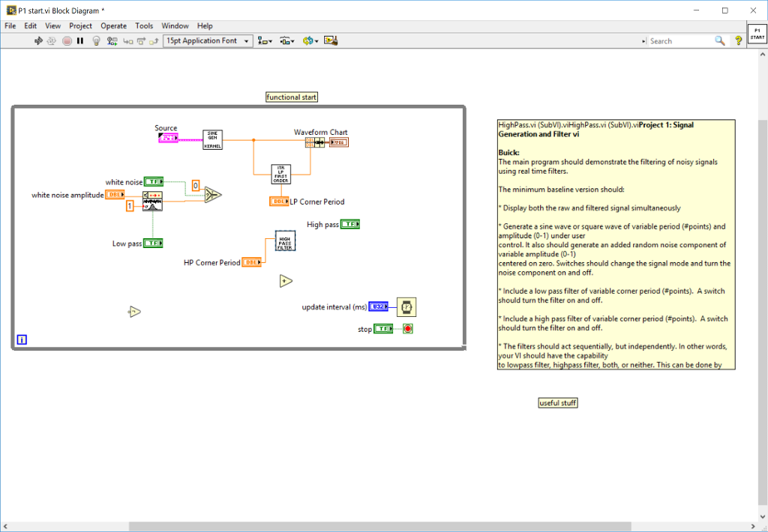Click the High Pass Filter subVI node
Image resolution: width=768 pixels, height=532 pixels.
[x=284, y=241]
